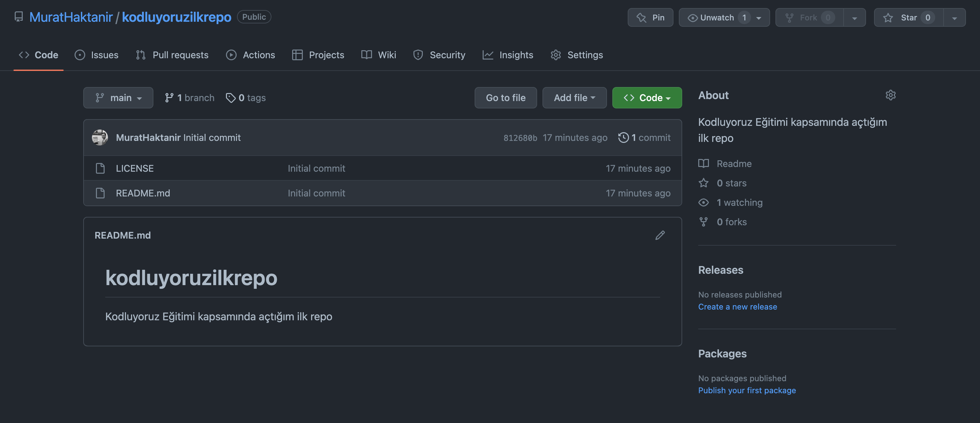This screenshot has width=980, height=423.
Task: Click the Security shield icon
Action: click(417, 55)
